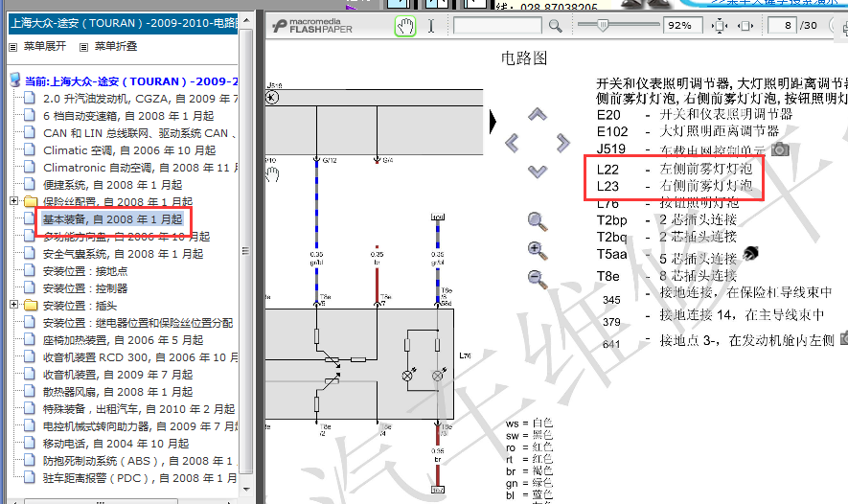Open 安装位置:控制器 entry
Viewport: 848px width, 504px height.
pyautogui.click(x=85, y=288)
